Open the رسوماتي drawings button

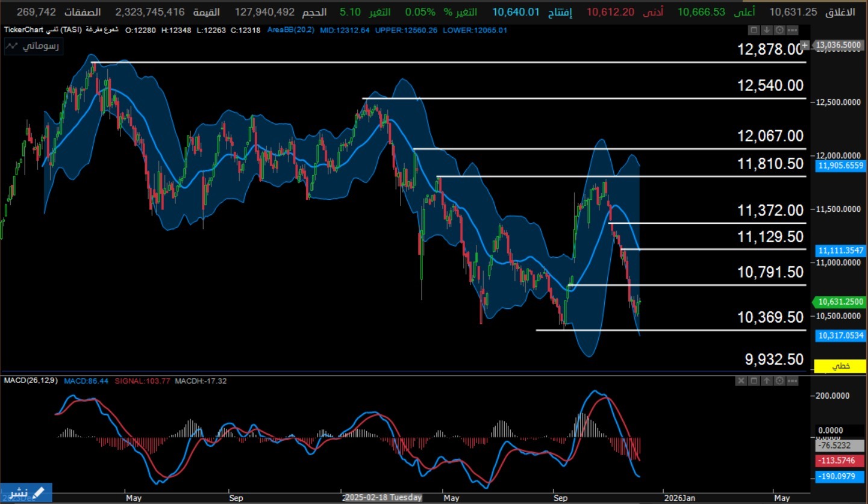click(33, 46)
